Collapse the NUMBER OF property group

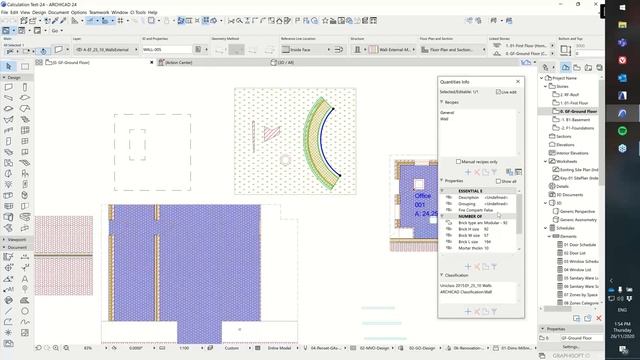tap(442, 216)
